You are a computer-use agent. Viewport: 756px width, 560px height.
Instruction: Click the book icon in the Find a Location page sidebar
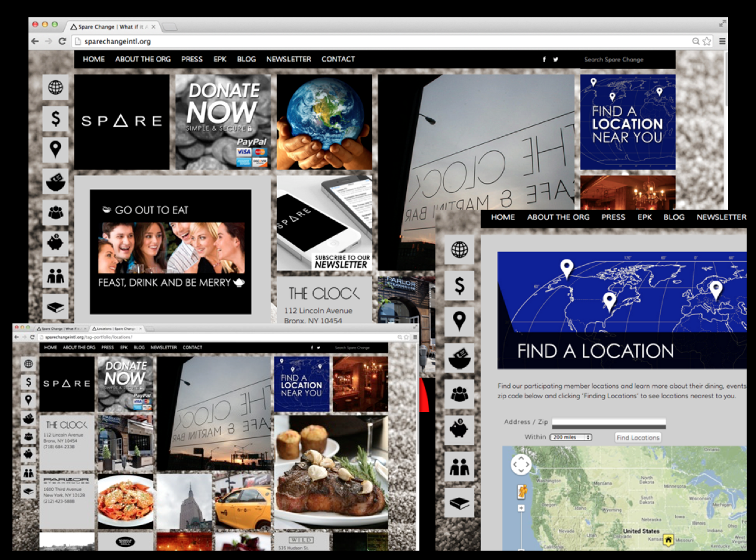coord(459,502)
